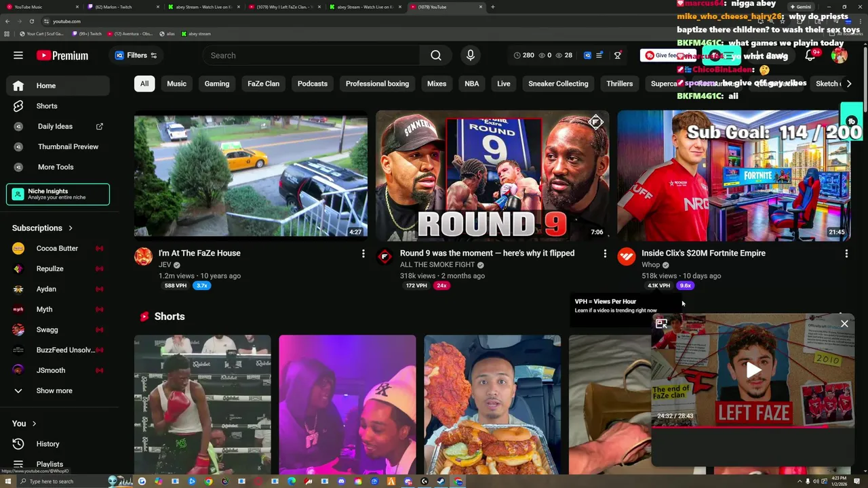The image size is (868, 488).
Task: Open the account avatar menu
Action: coord(840,56)
